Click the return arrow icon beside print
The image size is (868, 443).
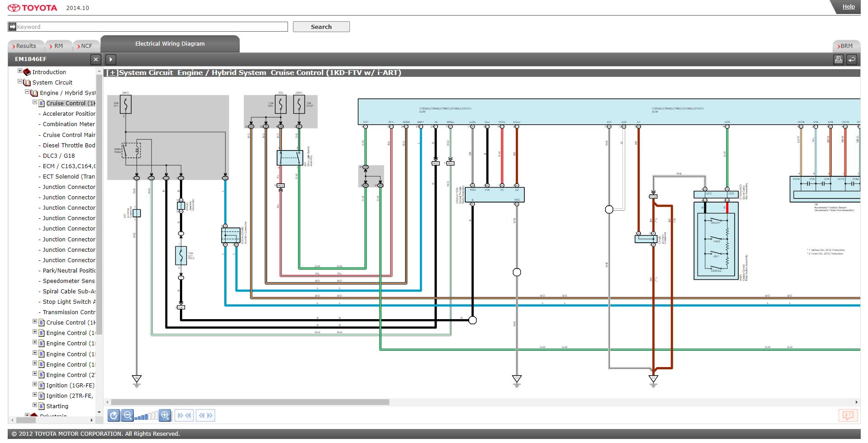852,59
